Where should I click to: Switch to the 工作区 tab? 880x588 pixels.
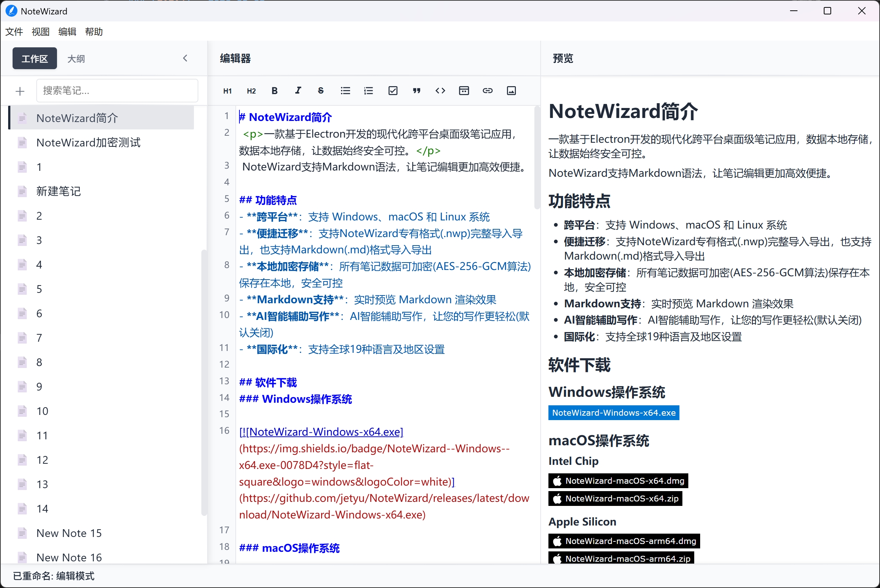(x=34, y=58)
